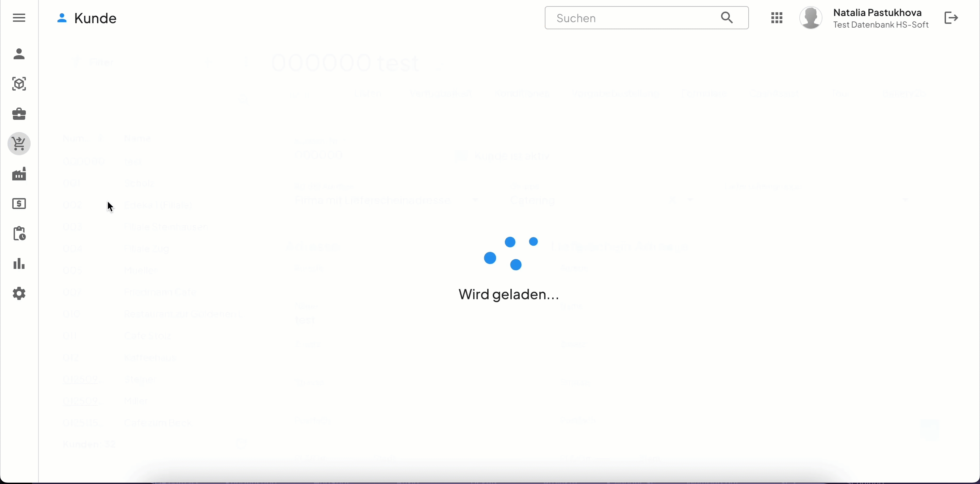980x484 pixels.
Task: Toggle the Kunde ist aktiv checkbox
Action: click(461, 156)
